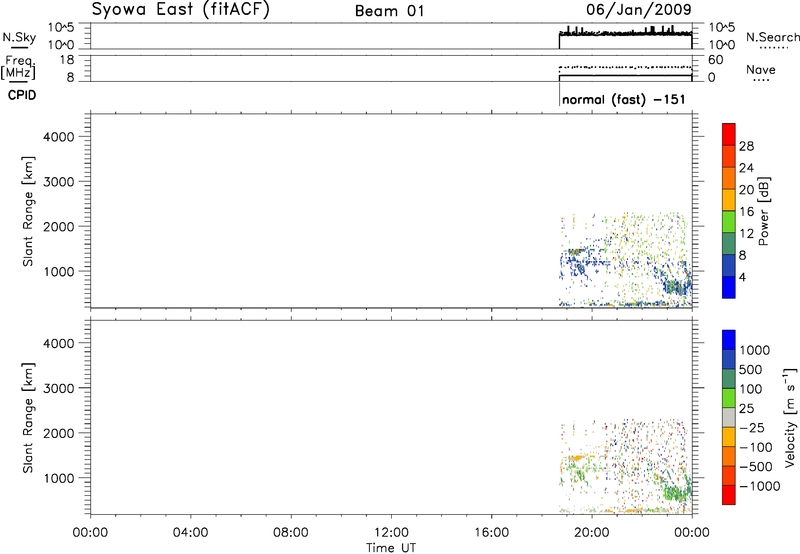Click the '-100' velocity colorbar label

pos(756,447)
